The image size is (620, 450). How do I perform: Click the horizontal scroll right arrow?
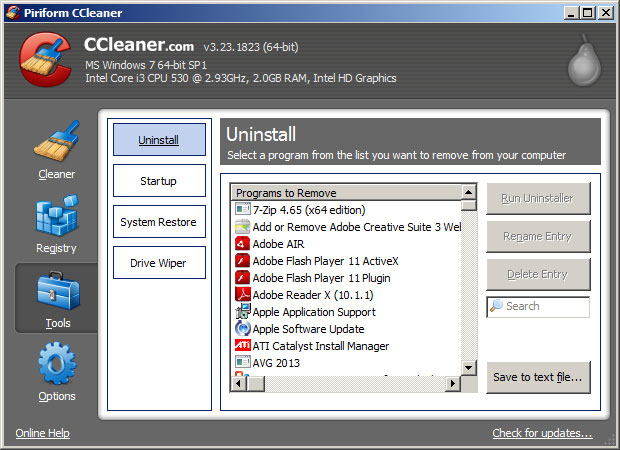tap(453, 384)
